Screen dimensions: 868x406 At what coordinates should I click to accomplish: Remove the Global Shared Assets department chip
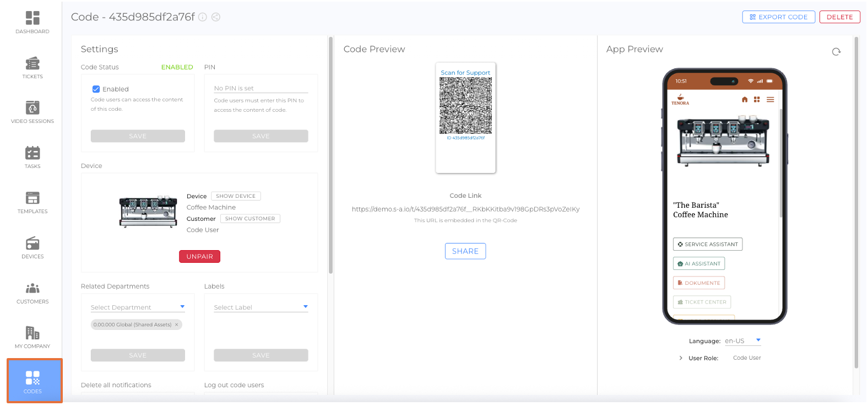[x=177, y=325]
